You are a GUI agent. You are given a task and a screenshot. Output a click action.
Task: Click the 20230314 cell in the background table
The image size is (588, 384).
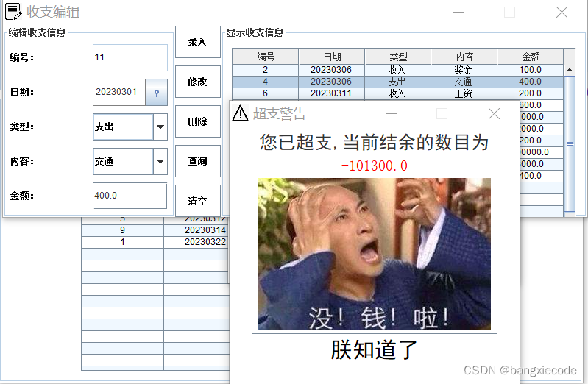(x=196, y=230)
